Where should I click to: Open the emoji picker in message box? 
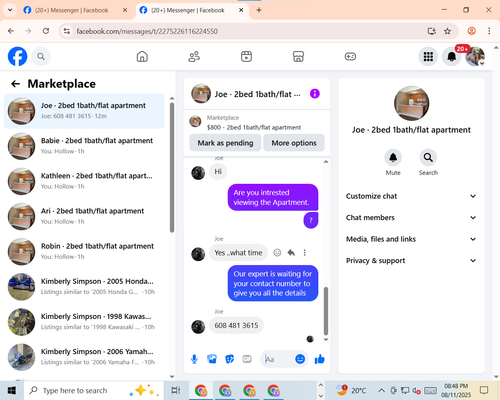pyautogui.click(x=300, y=359)
